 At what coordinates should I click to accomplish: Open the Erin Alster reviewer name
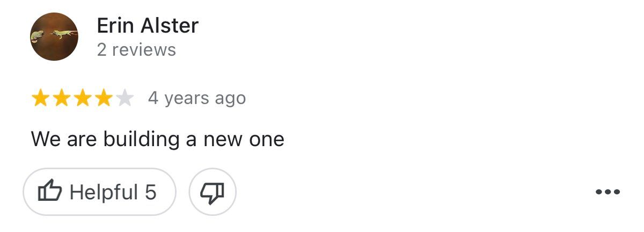(x=148, y=25)
